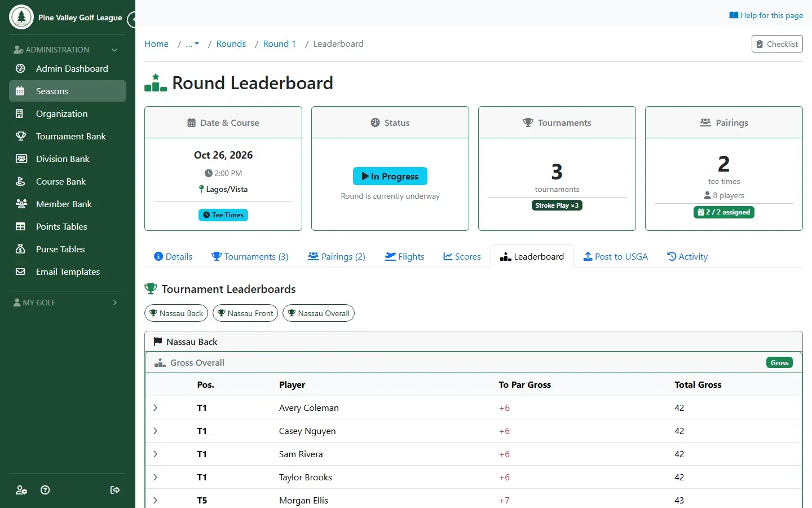812x508 pixels.
Task: Click player name Casey Nguyen
Action: point(307,431)
